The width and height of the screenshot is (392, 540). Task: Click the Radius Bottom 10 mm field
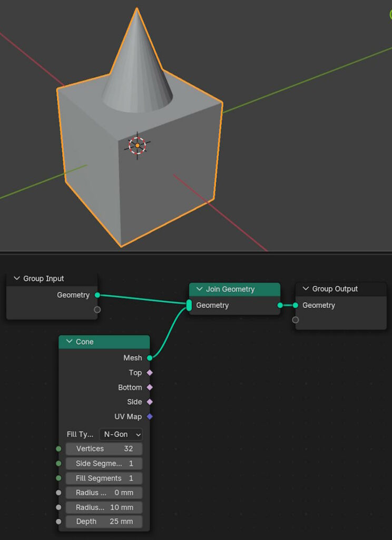point(104,507)
